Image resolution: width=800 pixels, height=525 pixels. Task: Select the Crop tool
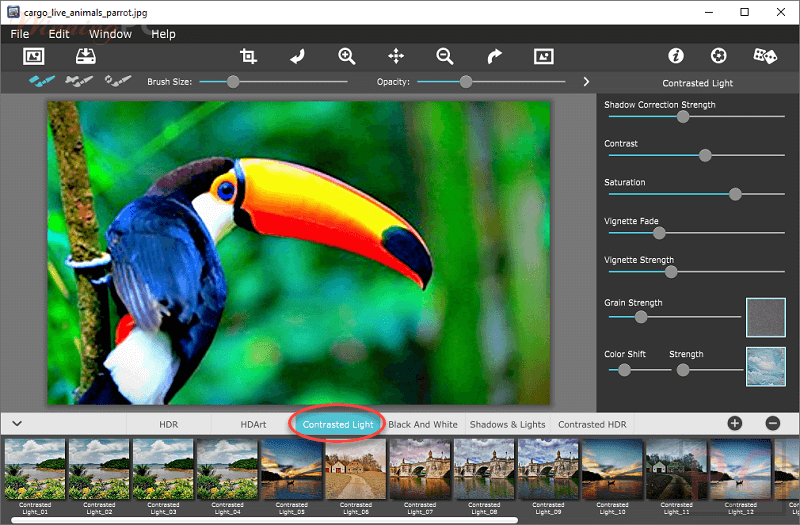tap(248, 56)
